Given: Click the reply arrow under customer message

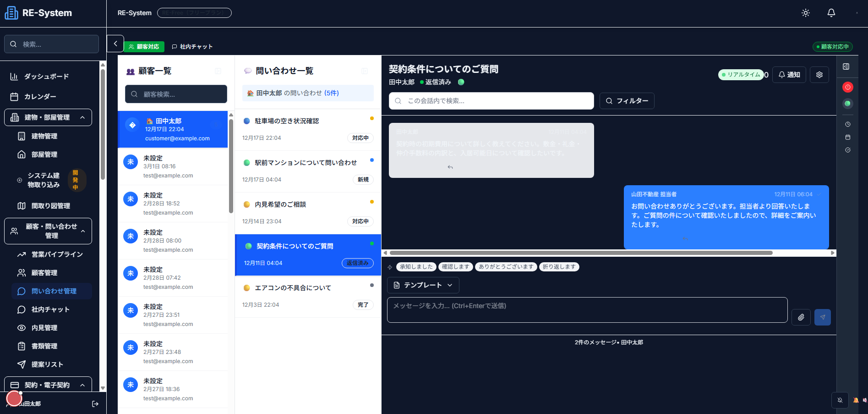Looking at the screenshot, I should click(x=450, y=167).
